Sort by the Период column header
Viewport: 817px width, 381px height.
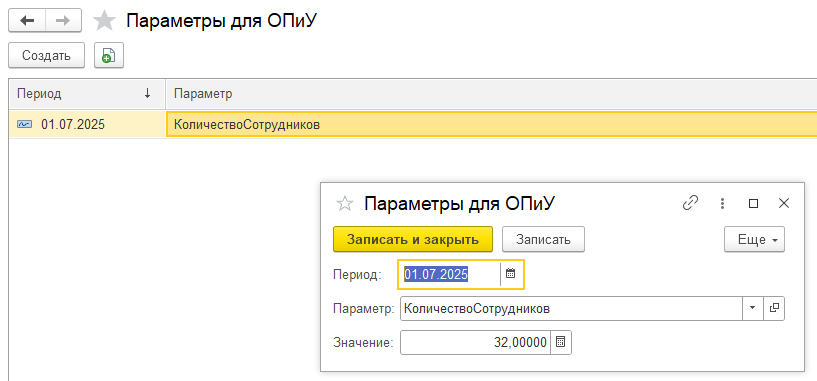click(x=87, y=93)
